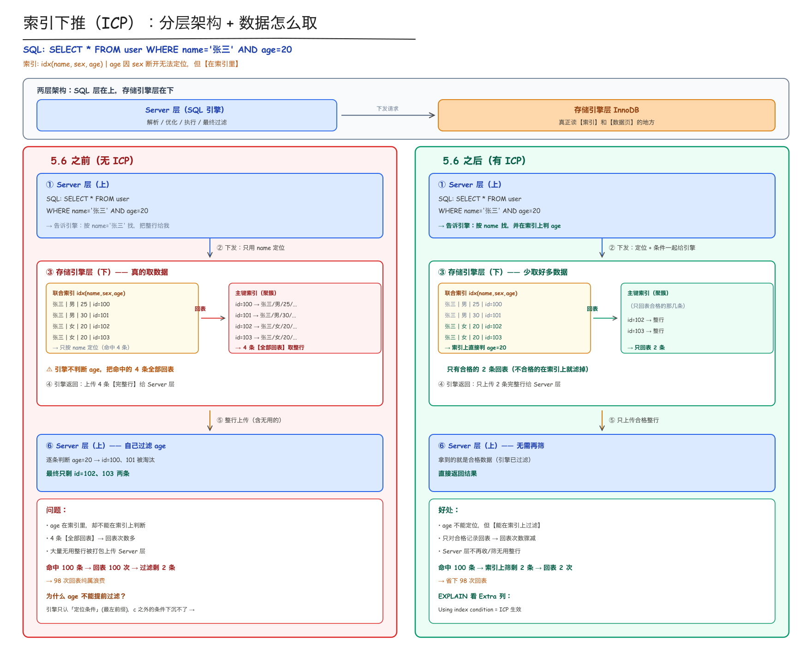This screenshot has width=812, height=664.
Task: Click the '问题：' heading
Action: point(57,510)
